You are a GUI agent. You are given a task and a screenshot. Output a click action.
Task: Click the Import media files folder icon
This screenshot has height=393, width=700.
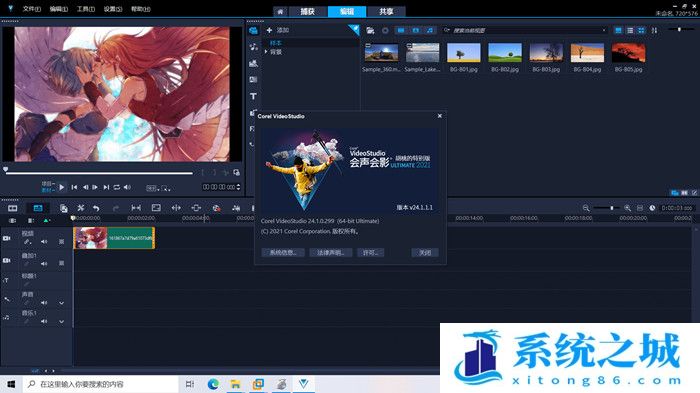tap(370, 30)
